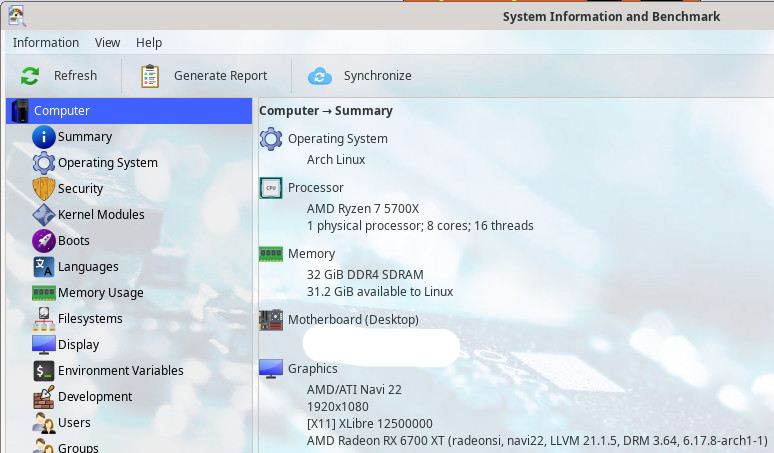Click the translation icon beside Languages

pos(44,267)
